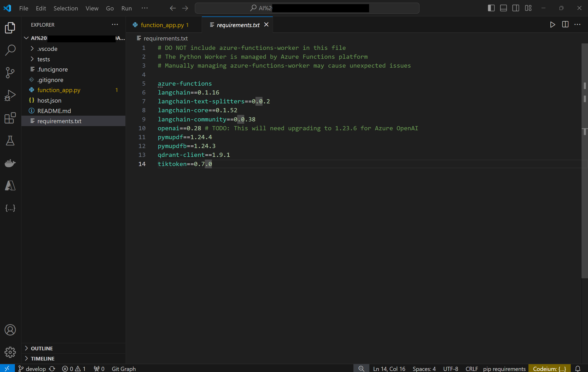
Task: Open the File menu
Action: (24, 8)
